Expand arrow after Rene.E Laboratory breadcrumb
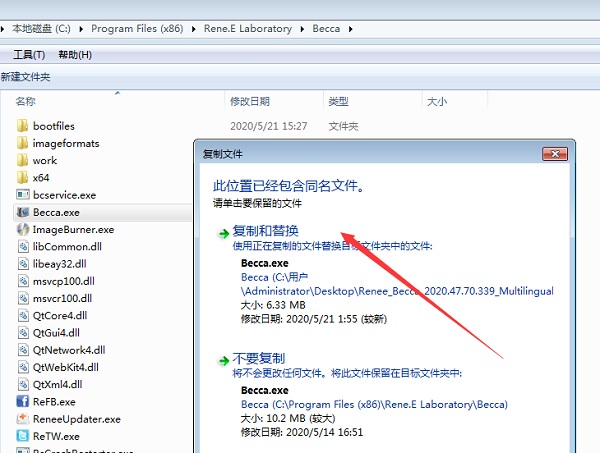 tap(302, 29)
